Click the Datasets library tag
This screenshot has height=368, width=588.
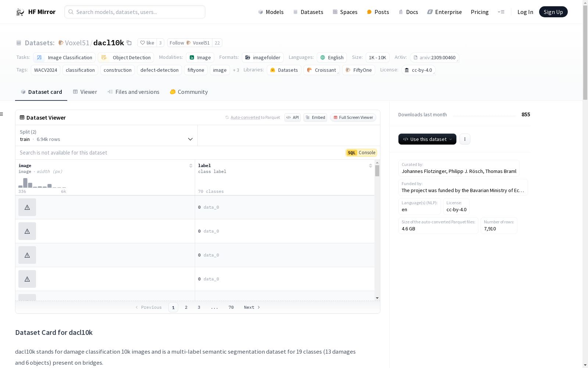point(284,70)
